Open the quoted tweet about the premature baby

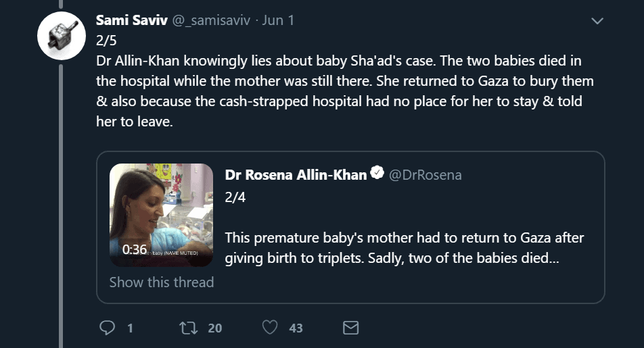point(404,247)
